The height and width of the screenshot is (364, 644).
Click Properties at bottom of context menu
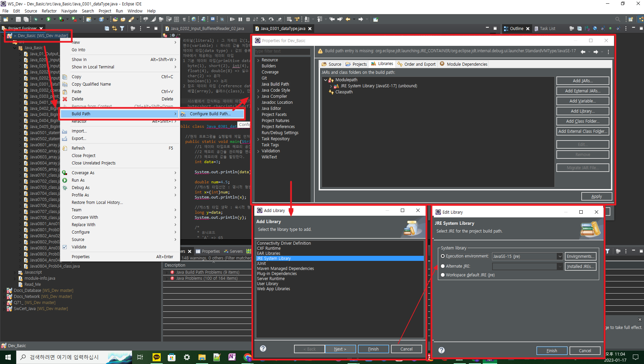click(80, 257)
